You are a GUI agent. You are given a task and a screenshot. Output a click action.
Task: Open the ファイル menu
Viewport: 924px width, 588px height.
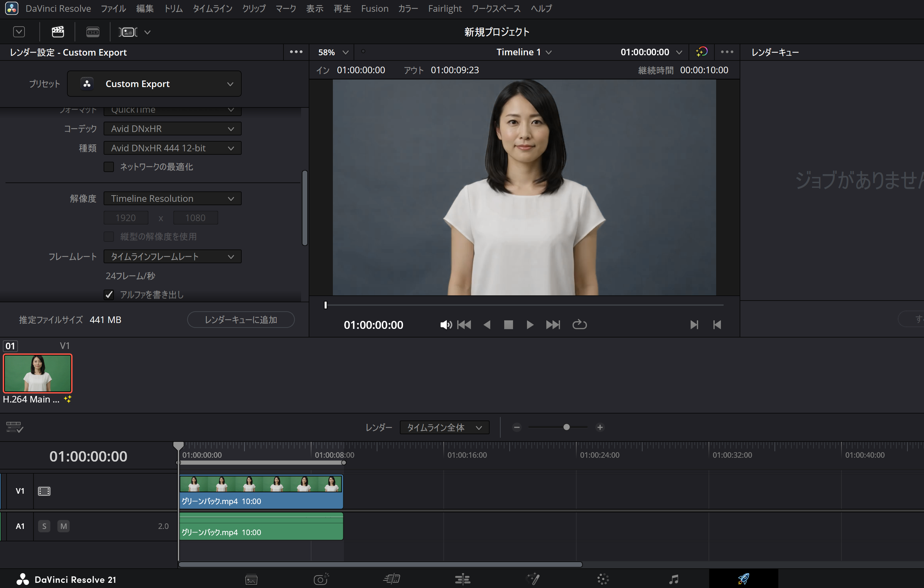point(113,8)
